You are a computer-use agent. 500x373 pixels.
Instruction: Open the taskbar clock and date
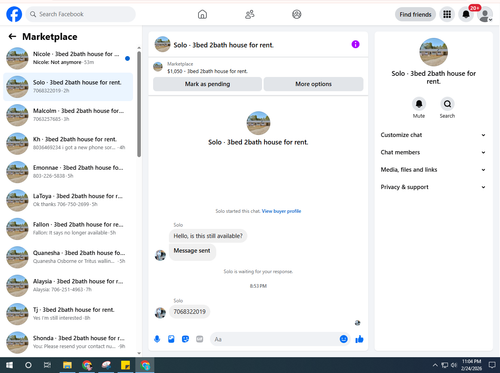tap(471, 365)
